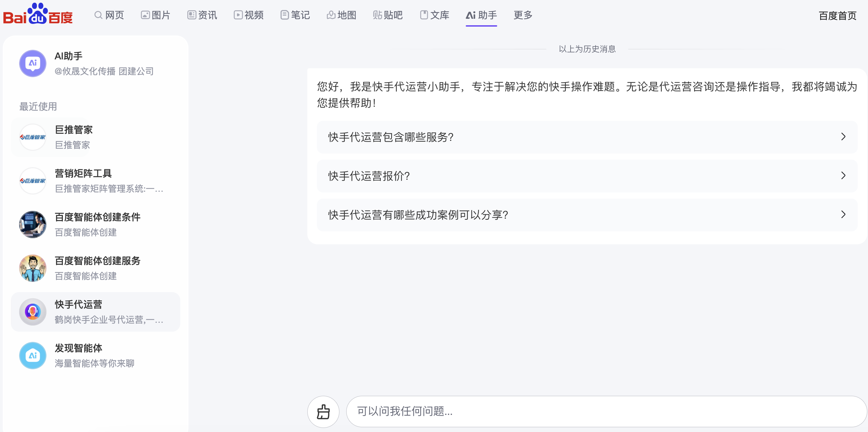Open the 发现智能体 blue icon
The height and width of the screenshot is (432, 868).
tap(33, 356)
